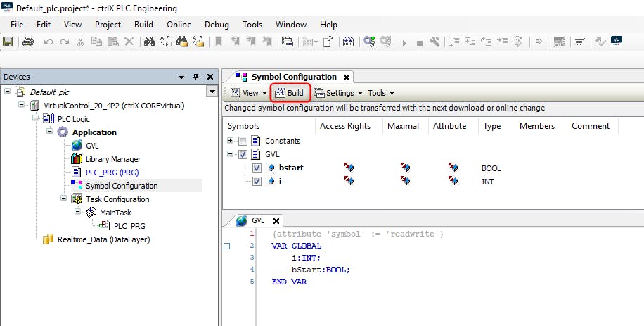Collapse the PLC Logic node
The width and height of the screenshot is (644, 326).
click(36, 118)
